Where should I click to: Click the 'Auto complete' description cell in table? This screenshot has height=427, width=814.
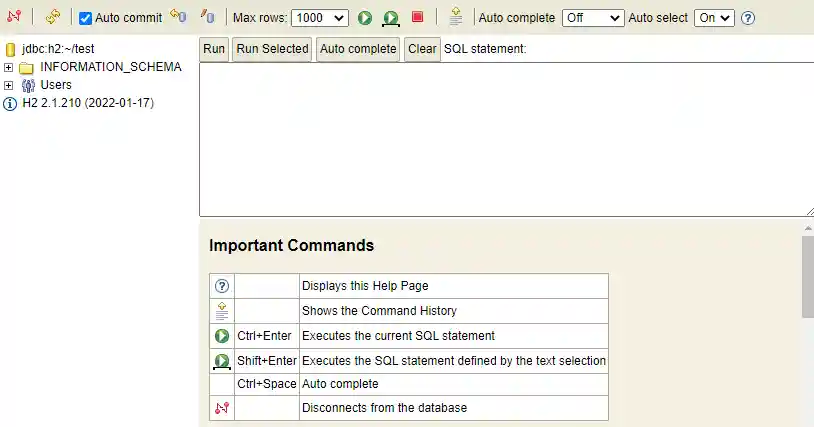pyautogui.click(x=454, y=384)
